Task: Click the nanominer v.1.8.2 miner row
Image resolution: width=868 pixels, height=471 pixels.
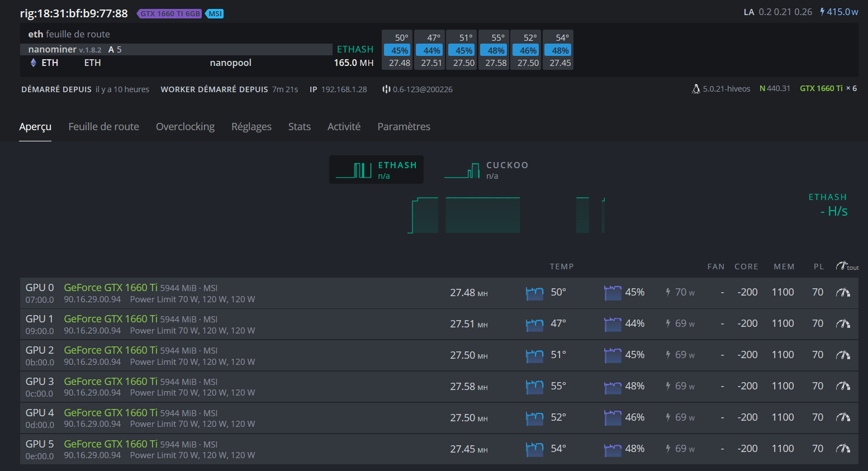Action: pyautogui.click(x=176, y=49)
